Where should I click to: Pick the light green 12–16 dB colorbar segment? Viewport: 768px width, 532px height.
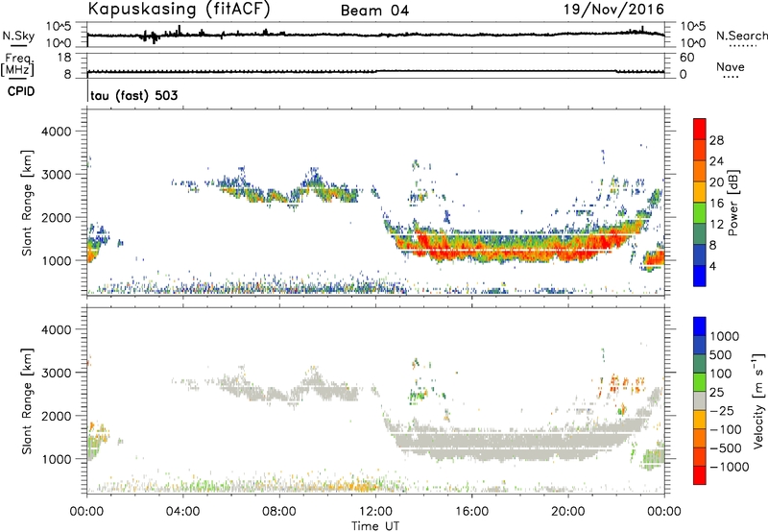click(700, 213)
